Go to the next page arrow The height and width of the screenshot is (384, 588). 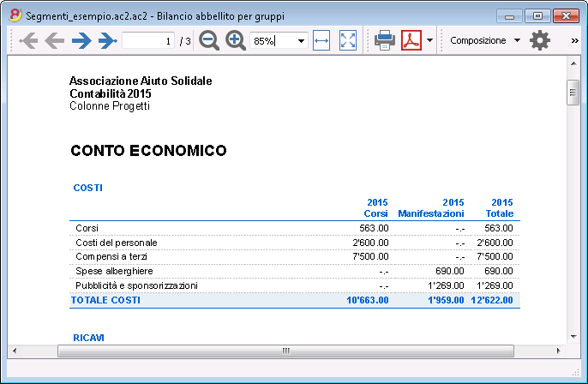(81, 40)
